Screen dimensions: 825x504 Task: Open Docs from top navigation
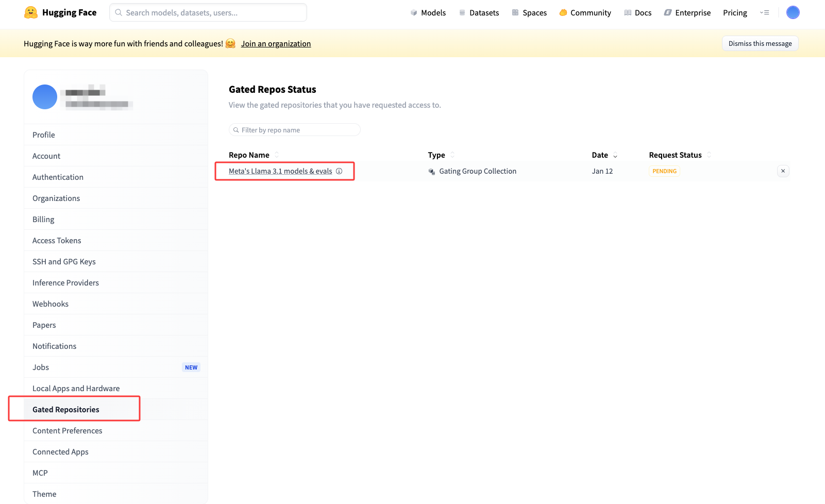click(x=637, y=12)
